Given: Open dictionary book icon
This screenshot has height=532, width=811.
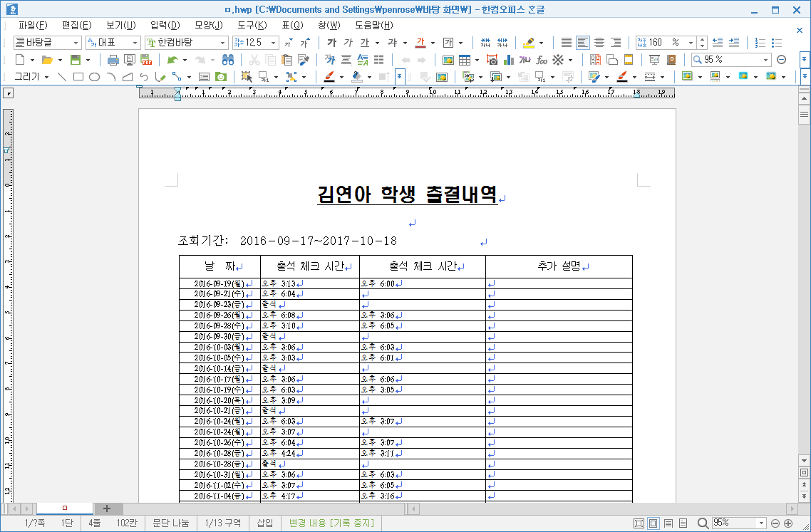Looking at the screenshot, I should (x=671, y=60).
